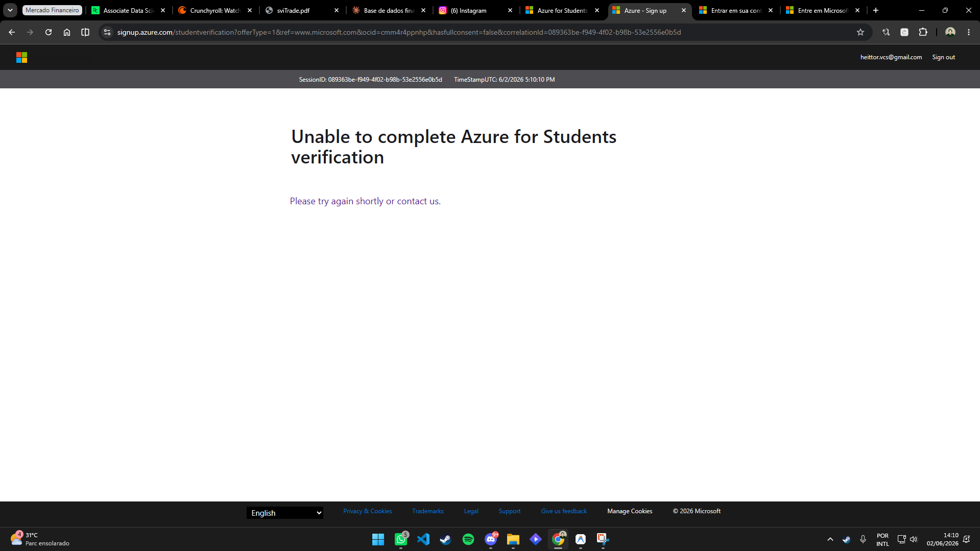Click the Sign out link
This screenshot has width=980, height=551.
coord(943,57)
